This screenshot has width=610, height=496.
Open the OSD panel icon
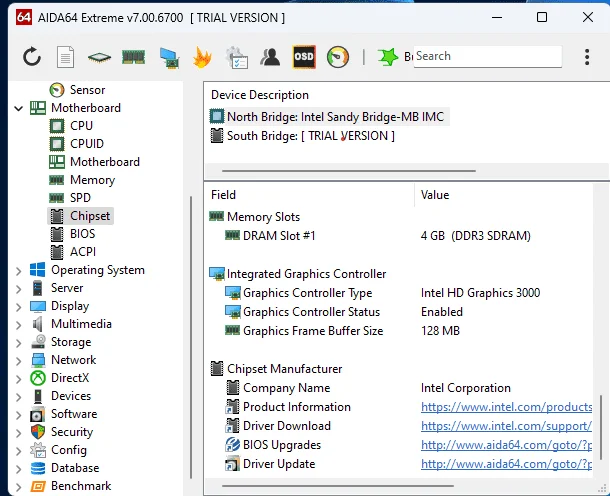[304, 57]
